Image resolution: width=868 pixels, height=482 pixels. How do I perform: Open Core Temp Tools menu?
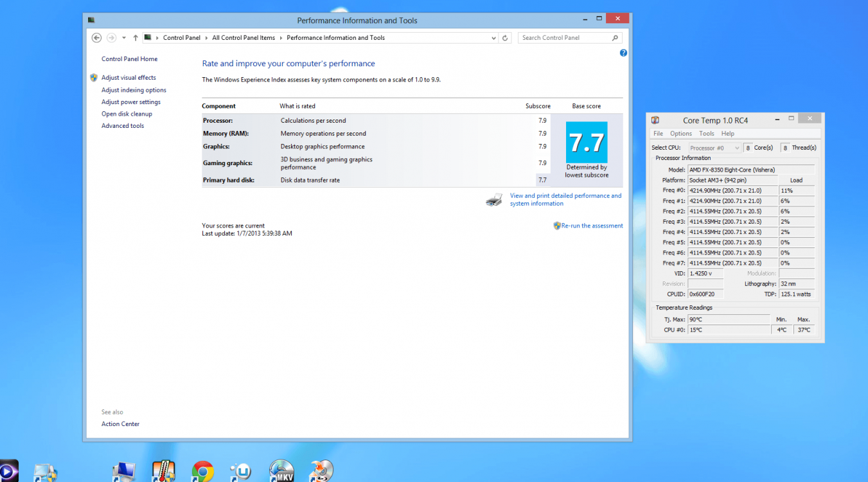(x=706, y=134)
